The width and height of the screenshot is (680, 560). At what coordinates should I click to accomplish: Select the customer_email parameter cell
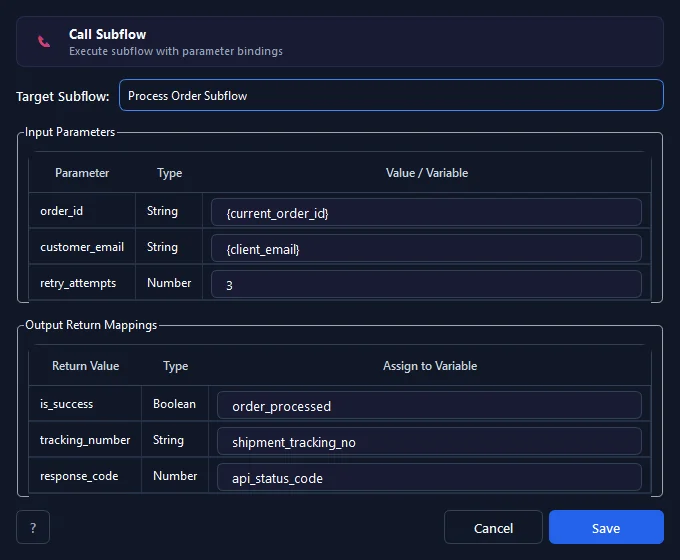pyautogui.click(x=82, y=247)
